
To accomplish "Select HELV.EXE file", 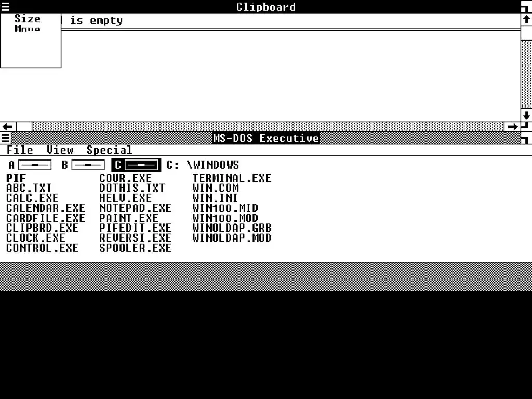I will pyautogui.click(x=126, y=198).
